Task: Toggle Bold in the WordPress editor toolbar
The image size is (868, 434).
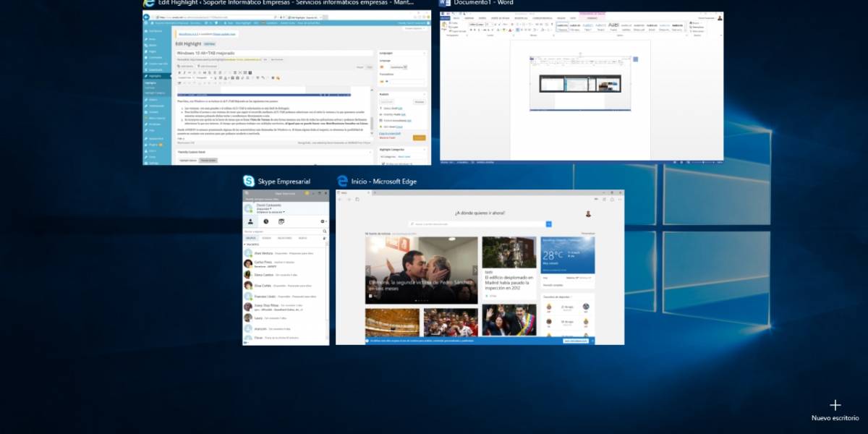Action: 181,72
